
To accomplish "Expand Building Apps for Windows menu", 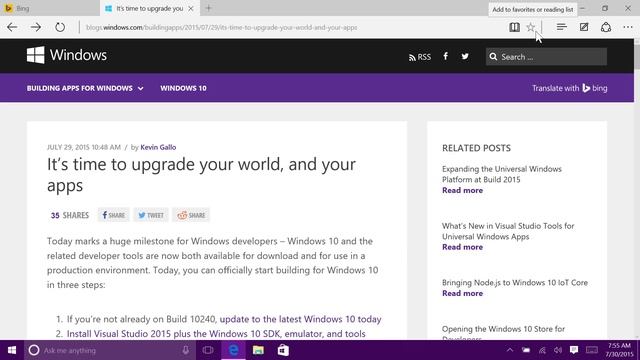I will (85, 88).
